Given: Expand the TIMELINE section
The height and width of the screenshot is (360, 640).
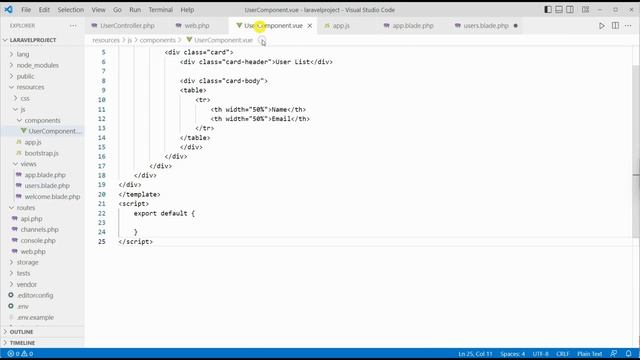Looking at the screenshot, I should pos(22,343).
